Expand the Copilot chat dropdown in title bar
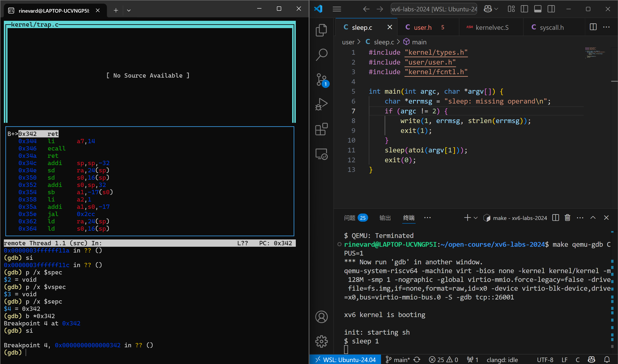This screenshot has width=618, height=364. pyautogui.click(x=496, y=9)
